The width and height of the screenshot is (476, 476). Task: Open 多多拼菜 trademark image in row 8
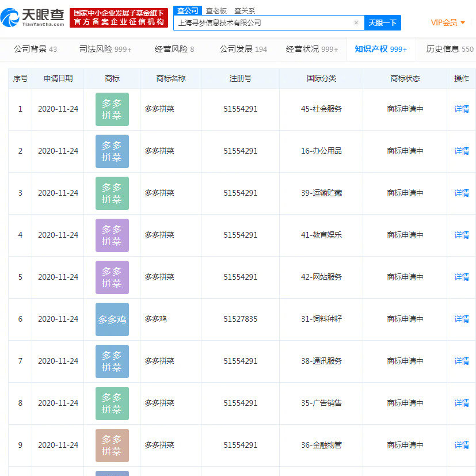(112, 403)
